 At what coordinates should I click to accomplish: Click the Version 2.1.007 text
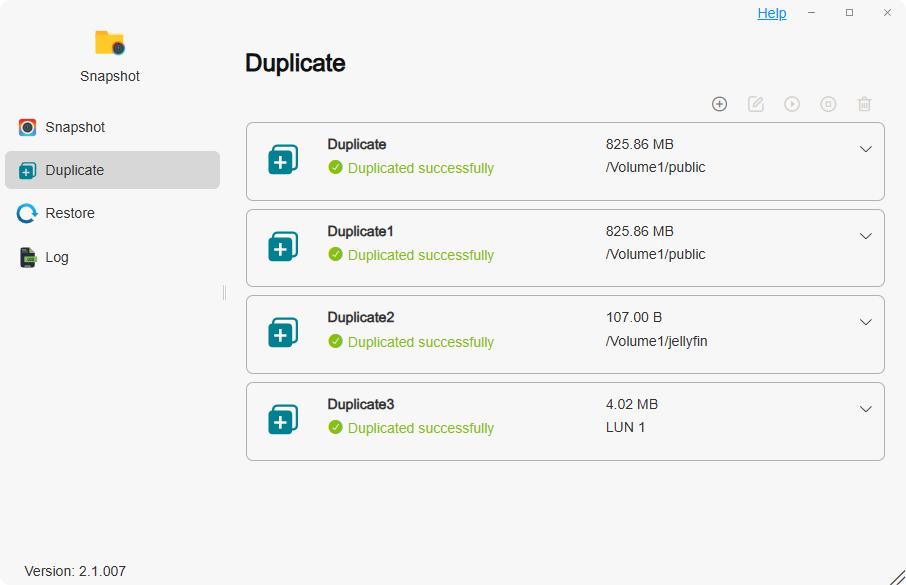tap(73, 571)
